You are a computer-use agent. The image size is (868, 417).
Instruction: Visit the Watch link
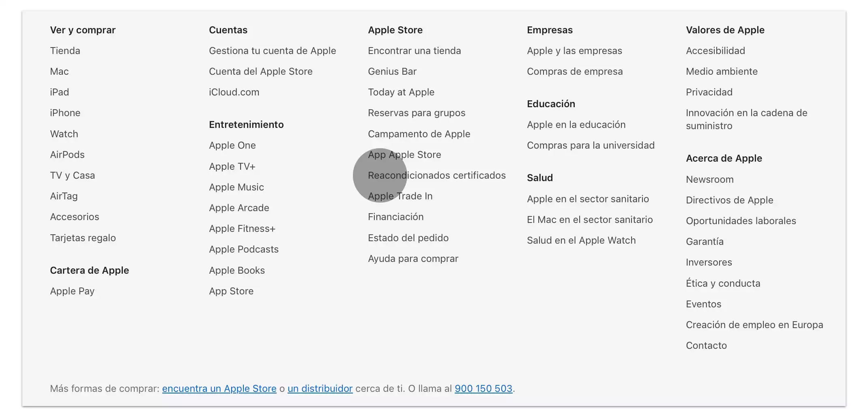64,134
